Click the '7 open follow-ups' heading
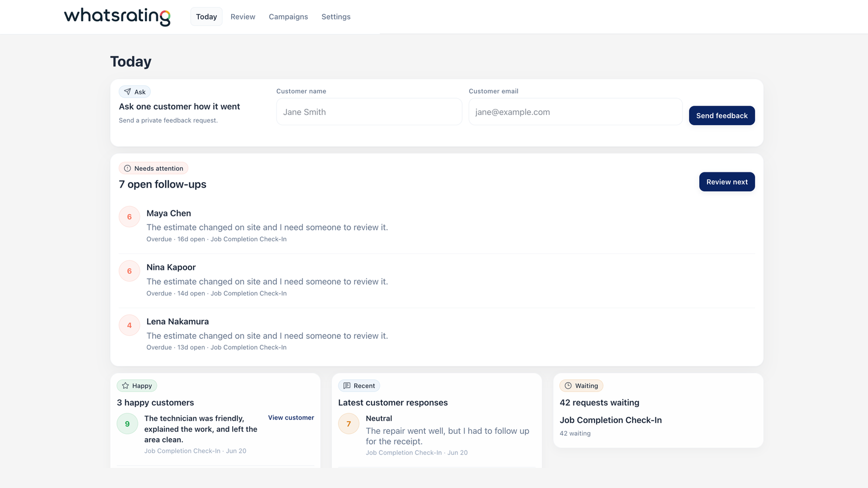This screenshot has height=488, width=868. (163, 184)
